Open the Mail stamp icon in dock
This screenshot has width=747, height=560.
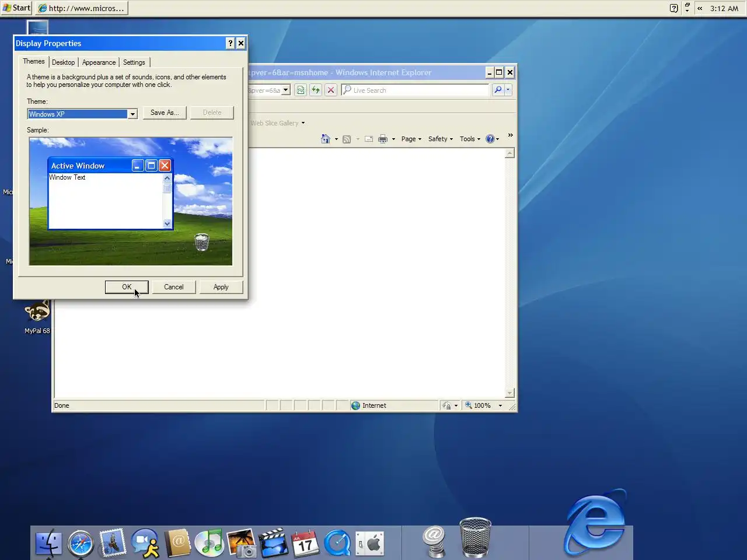point(113,542)
